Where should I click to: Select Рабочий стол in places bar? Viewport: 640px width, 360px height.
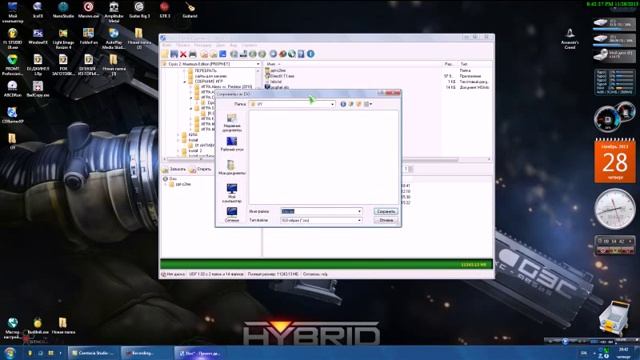(232, 144)
